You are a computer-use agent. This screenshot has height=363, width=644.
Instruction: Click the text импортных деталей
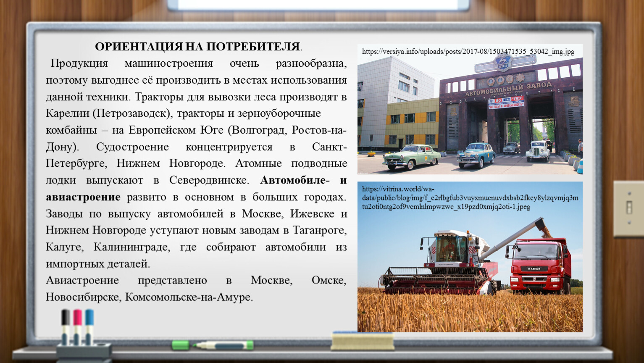(98, 264)
